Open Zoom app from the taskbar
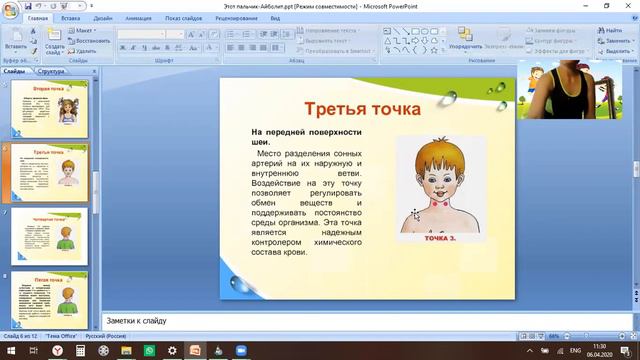This screenshot has height=360, width=640. (x=241, y=351)
